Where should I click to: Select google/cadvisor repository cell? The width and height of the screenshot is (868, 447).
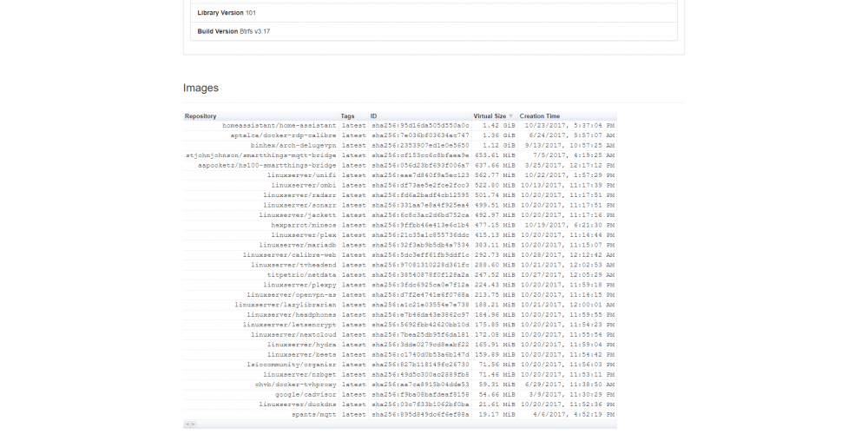tap(306, 394)
